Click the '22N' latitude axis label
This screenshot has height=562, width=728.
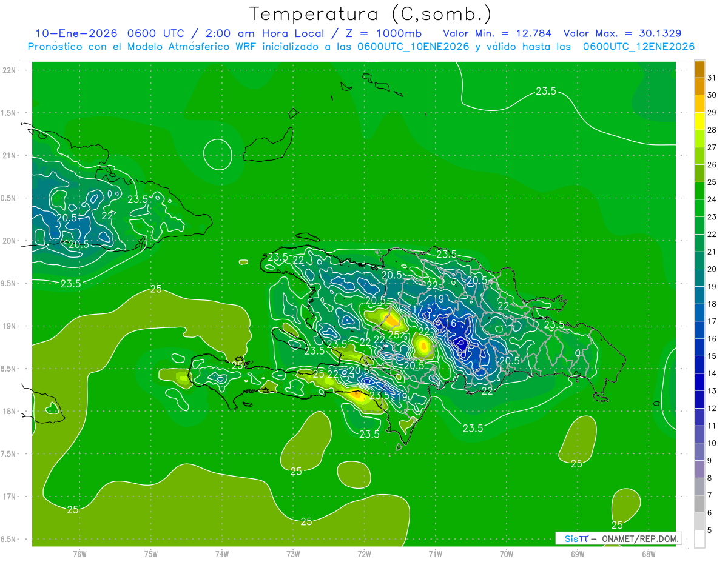pyautogui.click(x=10, y=70)
